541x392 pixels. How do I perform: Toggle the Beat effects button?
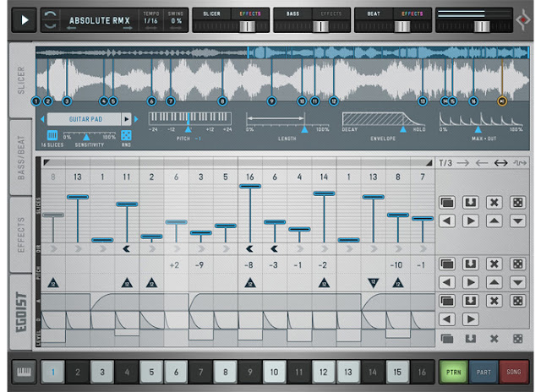(x=412, y=14)
